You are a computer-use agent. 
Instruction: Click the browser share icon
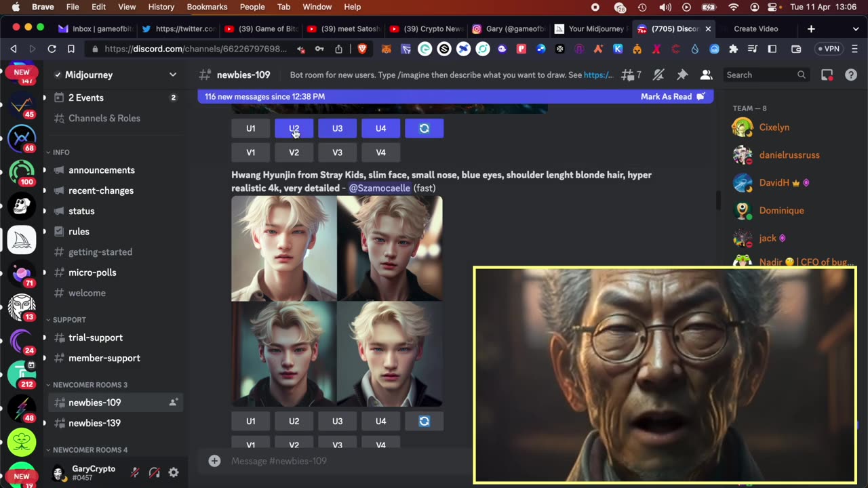click(x=338, y=49)
